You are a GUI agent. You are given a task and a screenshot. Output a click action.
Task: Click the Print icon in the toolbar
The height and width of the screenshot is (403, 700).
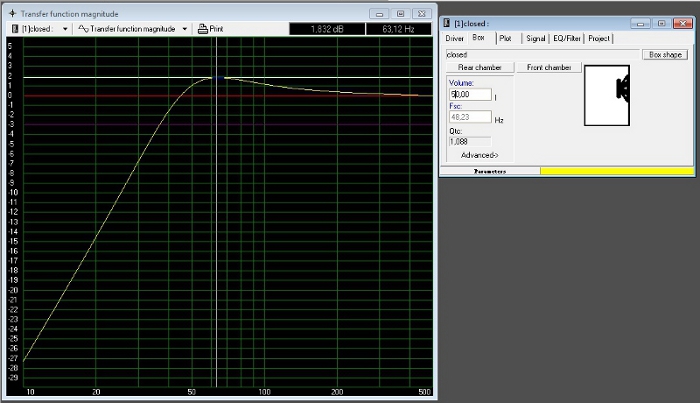tap(204, 29)
